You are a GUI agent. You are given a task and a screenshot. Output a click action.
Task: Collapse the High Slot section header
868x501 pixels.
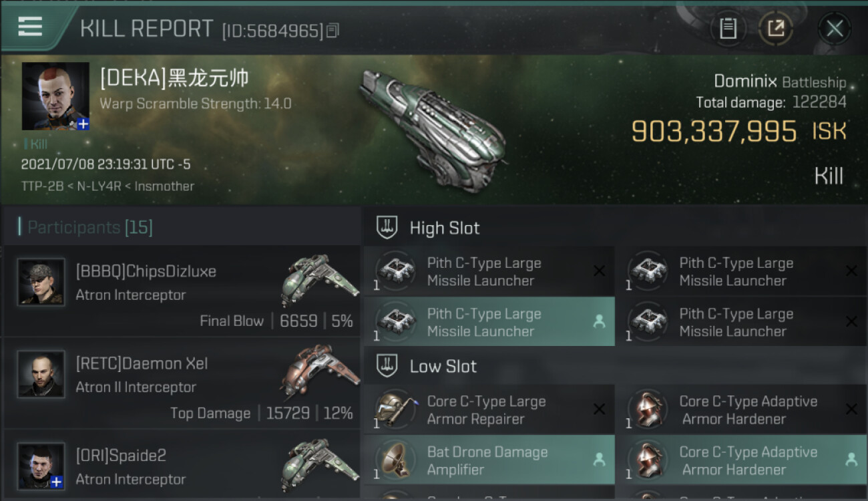coord(614,228)
